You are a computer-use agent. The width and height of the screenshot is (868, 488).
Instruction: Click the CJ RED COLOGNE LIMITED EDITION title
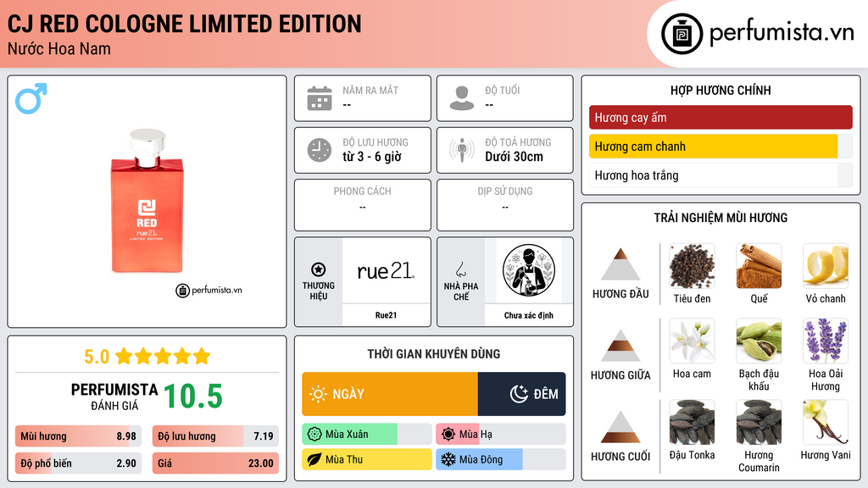point(184,24)
